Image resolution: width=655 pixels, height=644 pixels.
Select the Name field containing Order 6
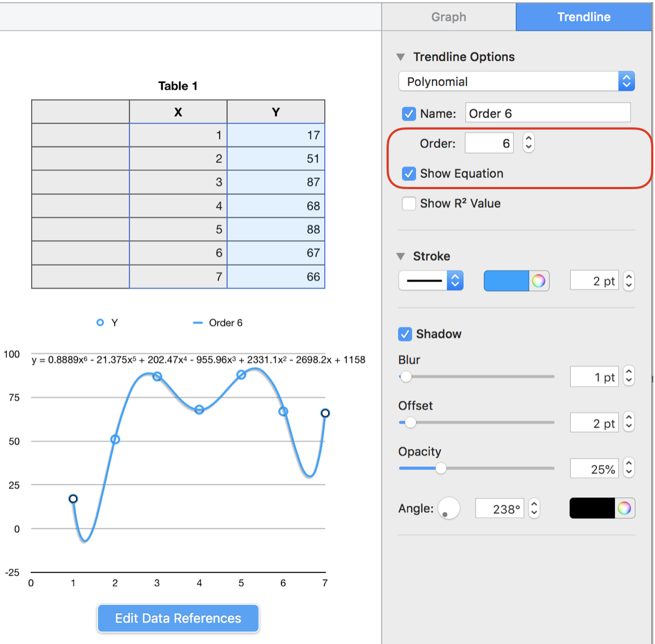pos(547,113)
